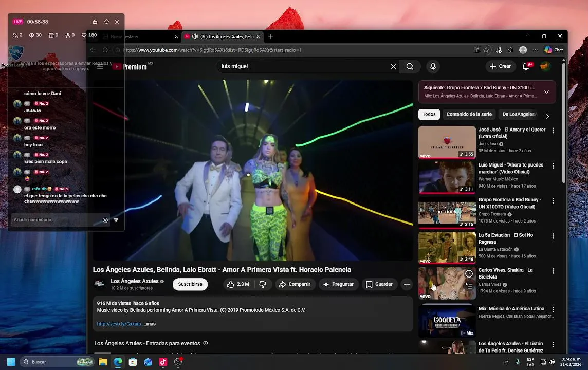
Task: Toggle lock icon in LIVE overlay window
Action: pos(95,22)
